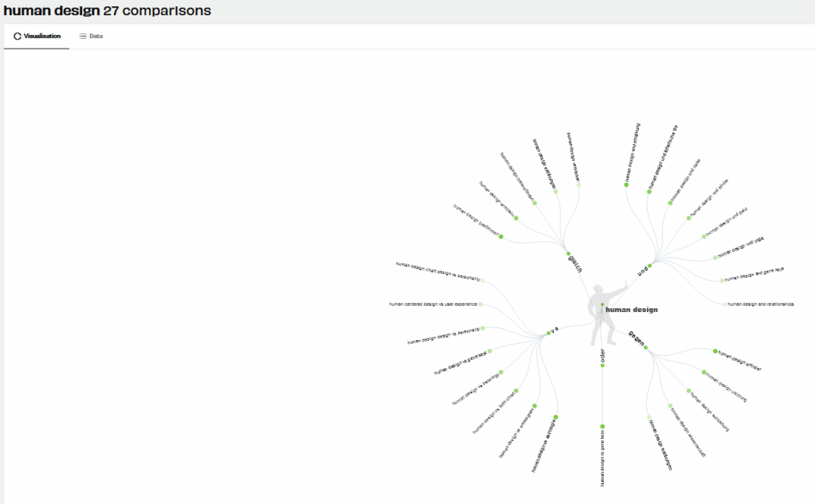The width and height of the screenshot is (815, 504).
Task: Click "human design und liebe" leaf
Action: click(x=684, y=180)
